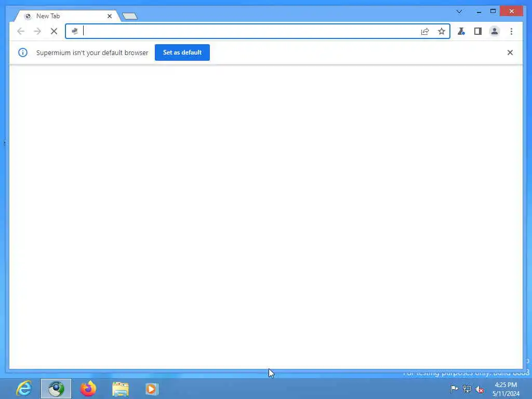Image resolution: width=532 pixels, height=399 pixels.
Task: Open the experiments flask icon
Action: coord(461,31)
